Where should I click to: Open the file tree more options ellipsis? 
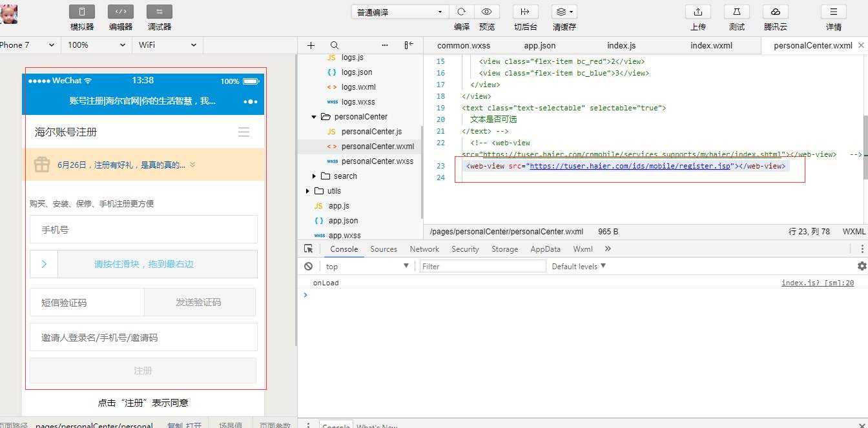pos(385,45)
